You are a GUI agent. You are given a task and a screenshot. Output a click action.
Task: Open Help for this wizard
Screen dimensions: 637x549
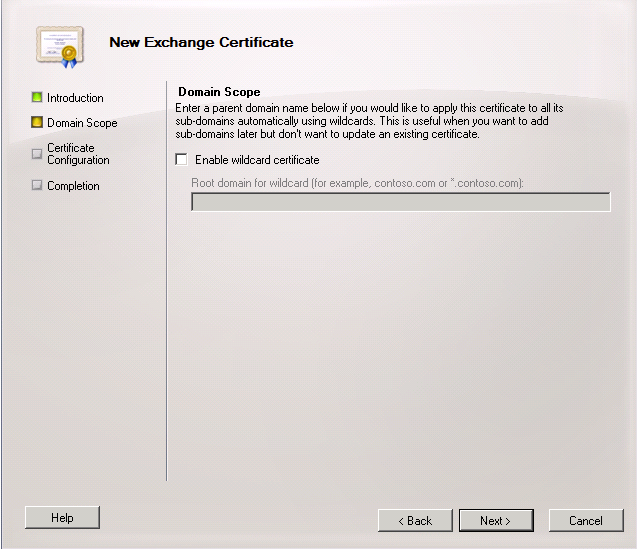[62, 517]
